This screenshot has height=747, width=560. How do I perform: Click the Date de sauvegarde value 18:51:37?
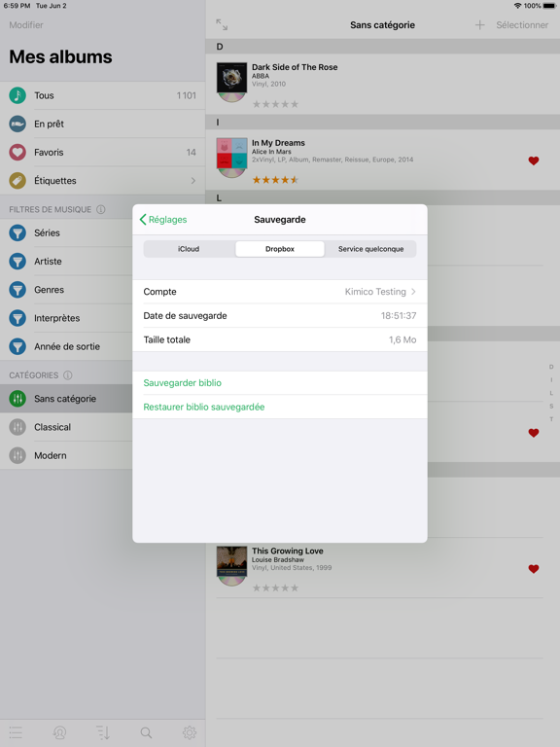tap(399, 315)
